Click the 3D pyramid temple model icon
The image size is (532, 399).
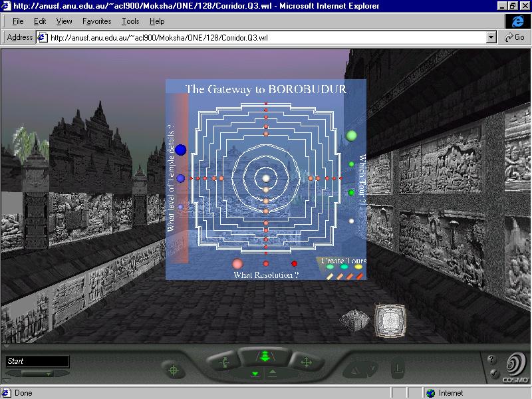(353, 320)
